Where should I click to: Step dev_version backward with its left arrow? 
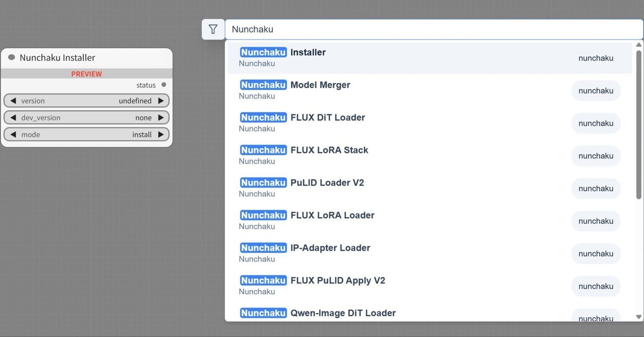[14, 117]
